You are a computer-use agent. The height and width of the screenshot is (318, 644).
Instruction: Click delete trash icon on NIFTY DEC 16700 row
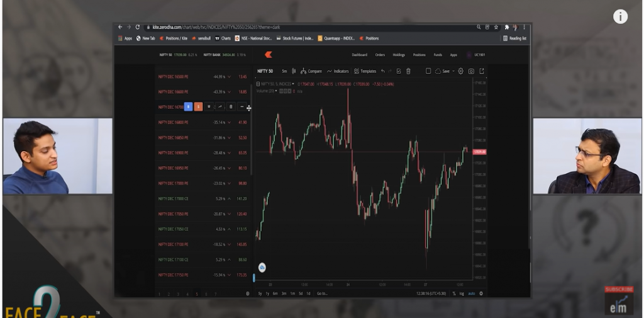tap(231, 107)
